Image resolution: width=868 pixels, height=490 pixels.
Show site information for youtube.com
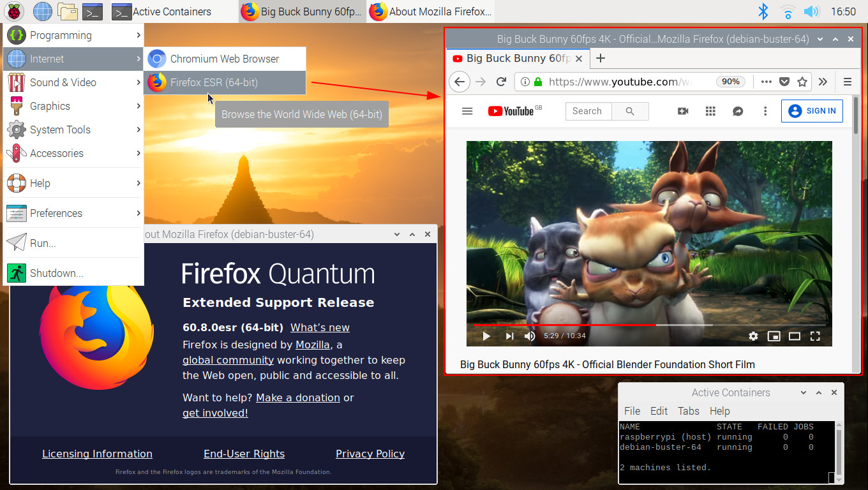coord(525,82)
